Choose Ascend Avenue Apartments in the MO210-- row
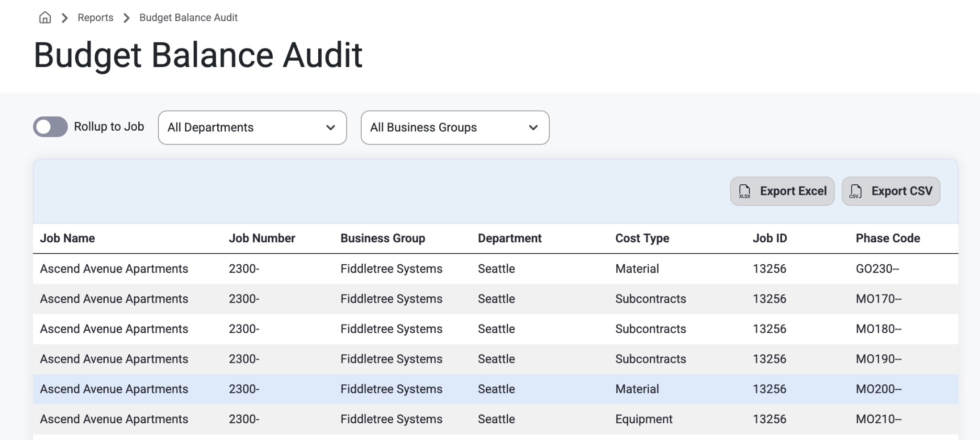Image resolution: width=980 pixels, height=440 pixels. [114, 419]
